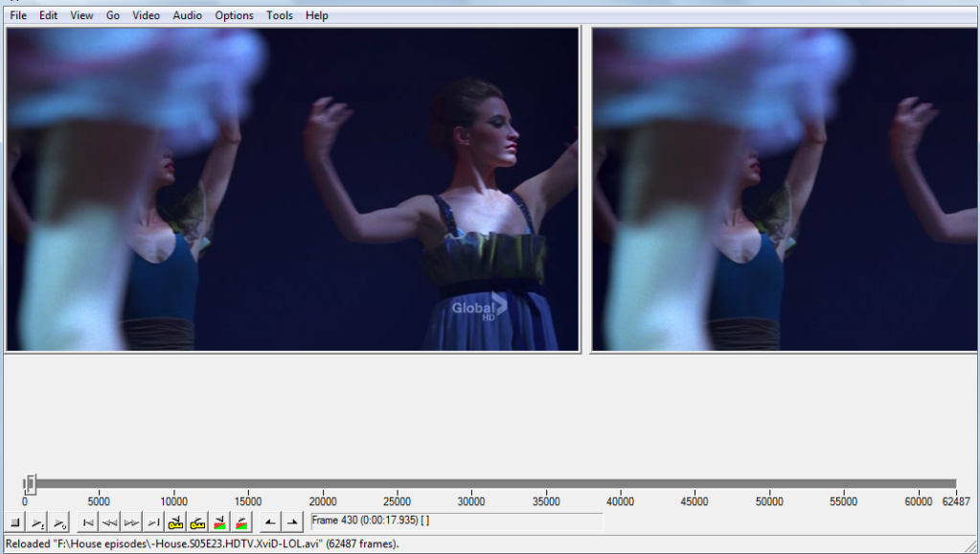980x554 pixels.
Task: Click the timeline position slider thumb
Action: (30, 483)
